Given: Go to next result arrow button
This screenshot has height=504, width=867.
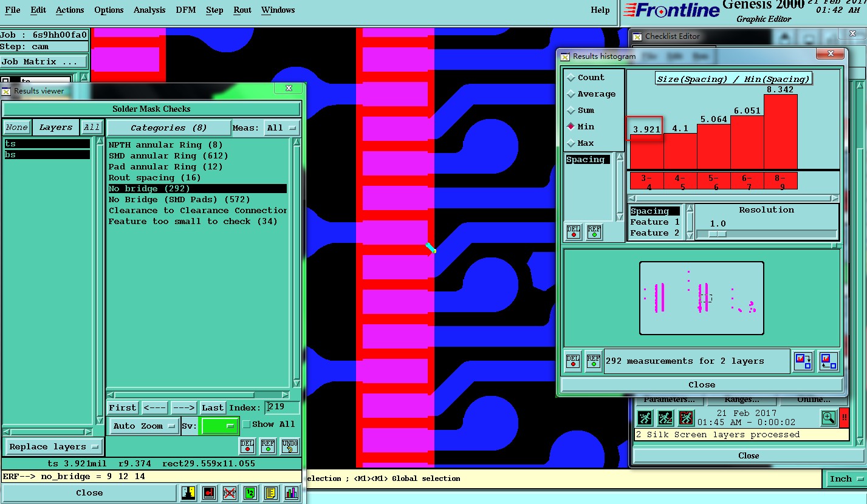Looking at the screenshot, I should pyautogui.click(x=183, y=408).
